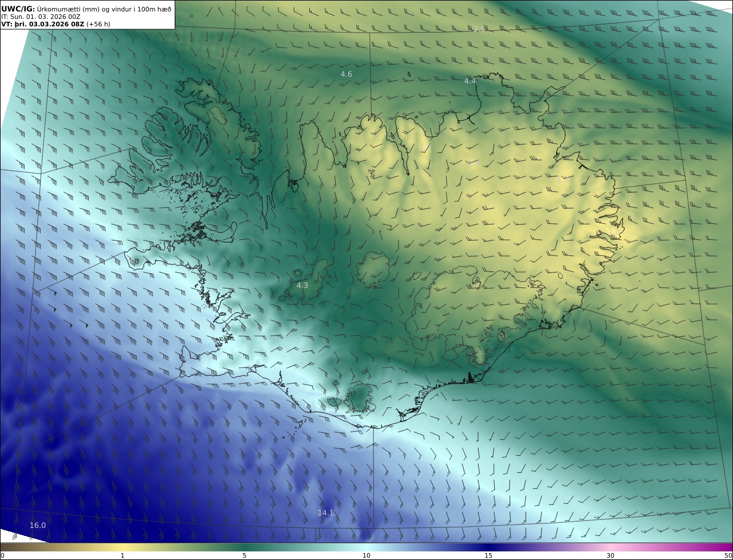Click the colorbar tick label 1
Viewport: 733px width, 560px height.
point(123,555)
